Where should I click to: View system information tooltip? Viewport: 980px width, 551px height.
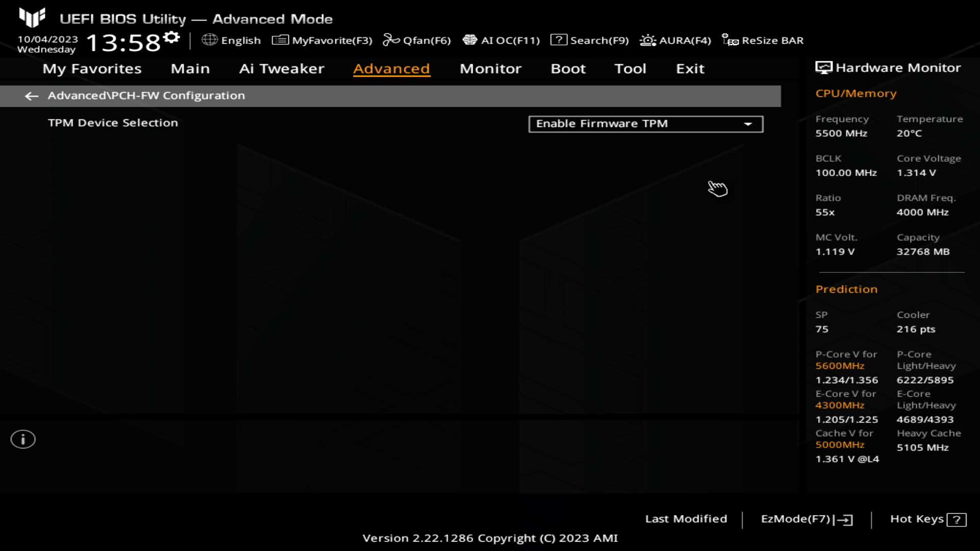tap(22, 439)
